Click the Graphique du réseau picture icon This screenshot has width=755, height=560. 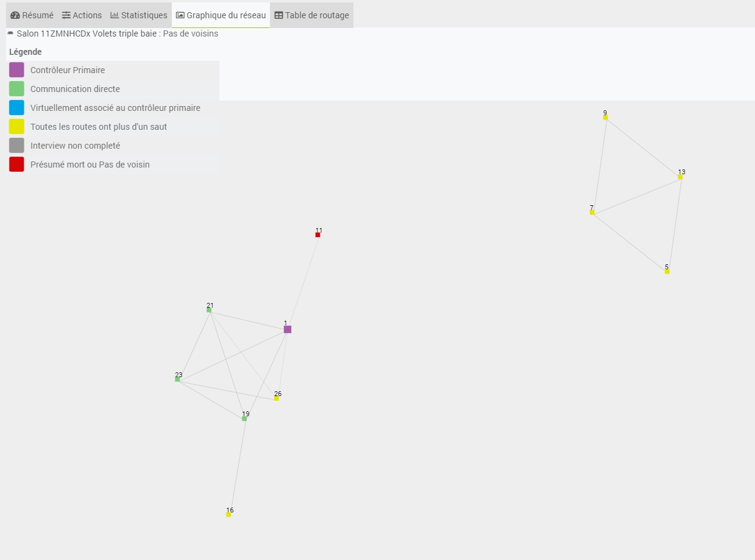pos(180,15)
